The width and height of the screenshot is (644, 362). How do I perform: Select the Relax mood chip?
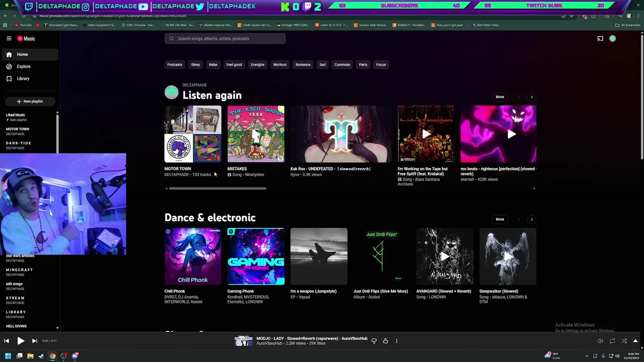point(213,64)
